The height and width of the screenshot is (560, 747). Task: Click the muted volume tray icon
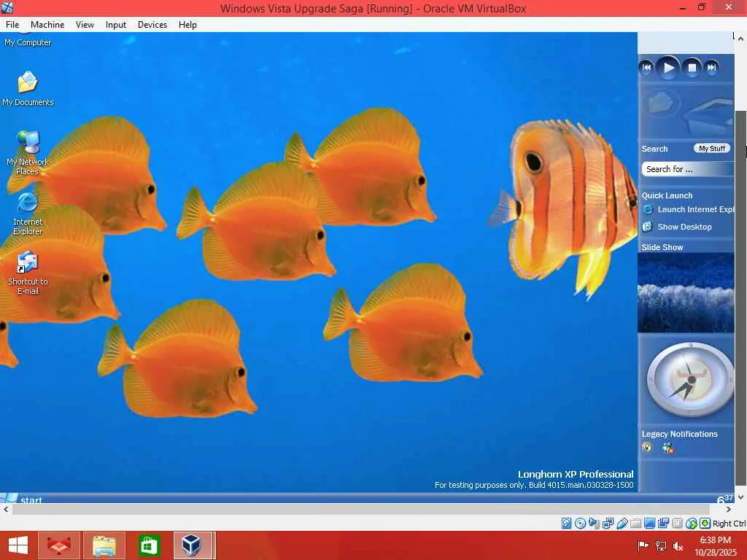(678, 545)
